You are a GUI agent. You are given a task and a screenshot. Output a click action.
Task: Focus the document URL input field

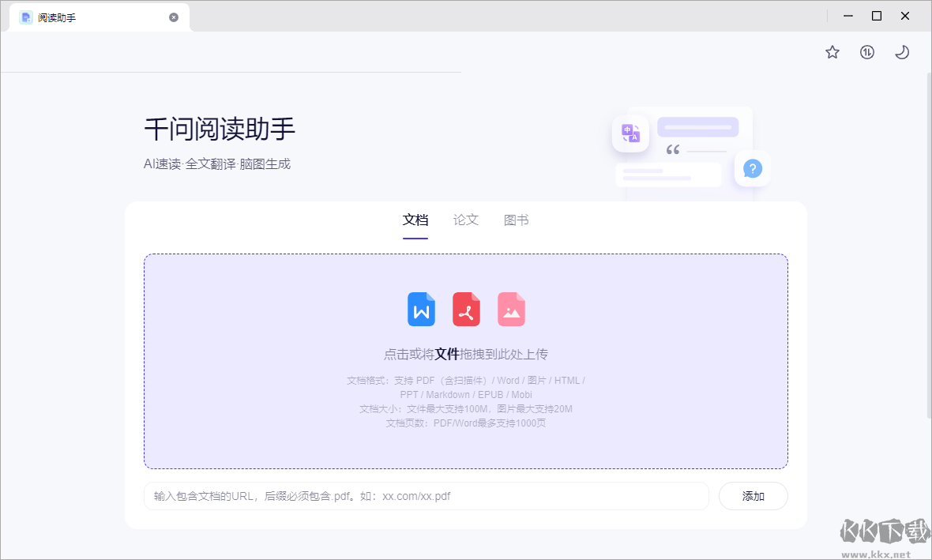coord(427,496)
